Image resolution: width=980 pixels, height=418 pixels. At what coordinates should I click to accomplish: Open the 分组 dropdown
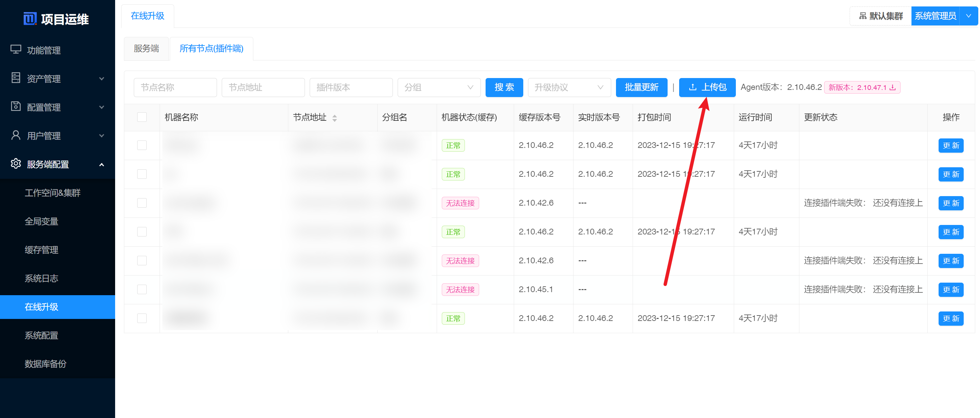(x=439, y=88)
